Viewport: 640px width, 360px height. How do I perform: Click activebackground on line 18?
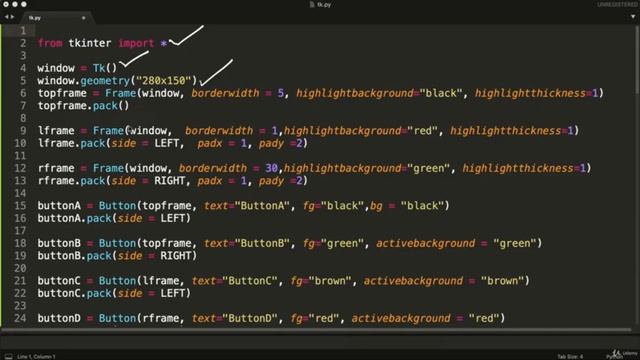click(425, 243)
